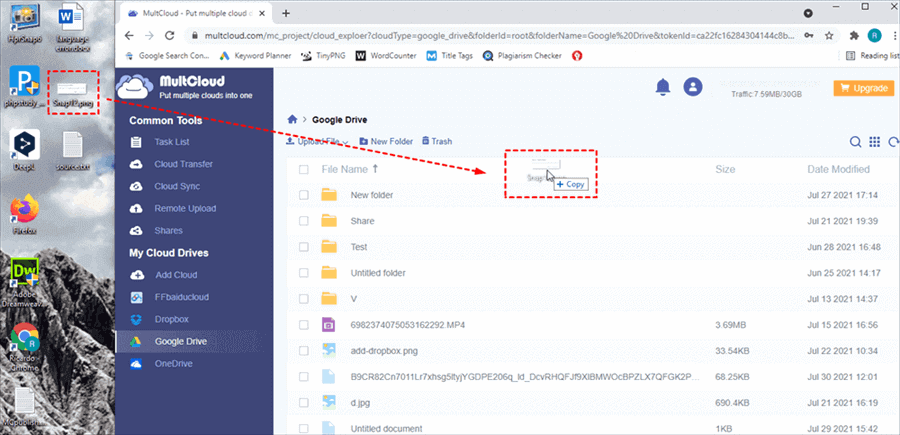Open WordCounter bookmark

point(387,56)
